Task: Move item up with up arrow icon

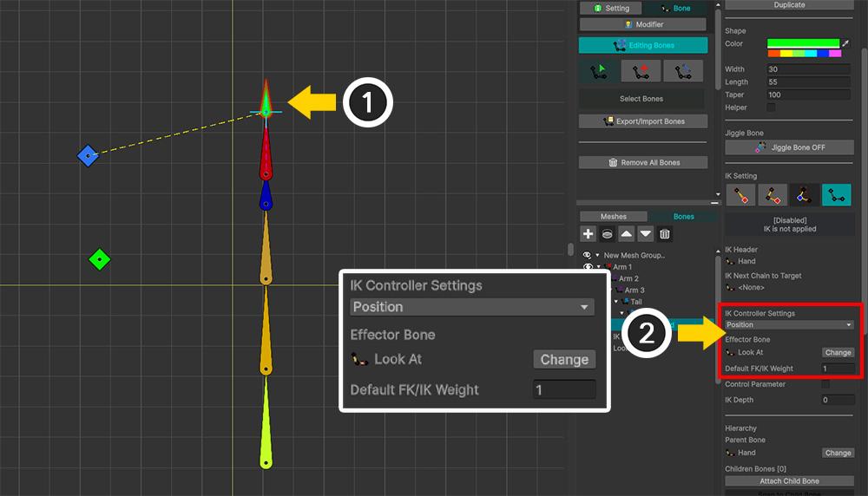Action: point(626,234)
